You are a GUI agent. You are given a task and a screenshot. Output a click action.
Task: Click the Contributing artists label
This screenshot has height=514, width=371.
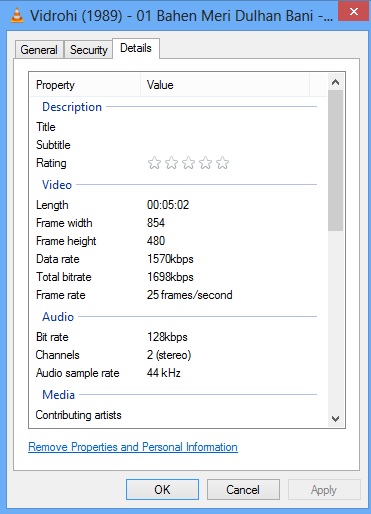[x=79, y=415]
